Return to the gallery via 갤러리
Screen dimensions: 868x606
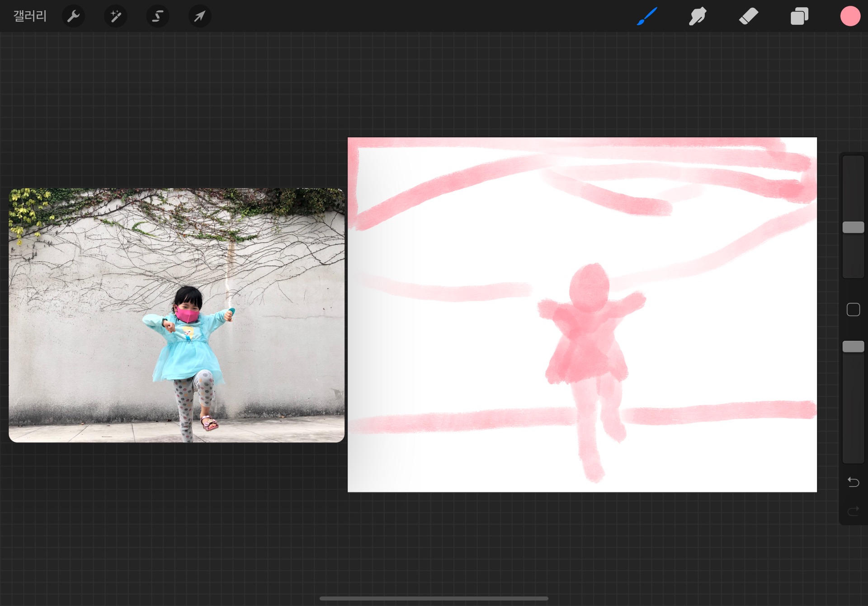[30, 16]
